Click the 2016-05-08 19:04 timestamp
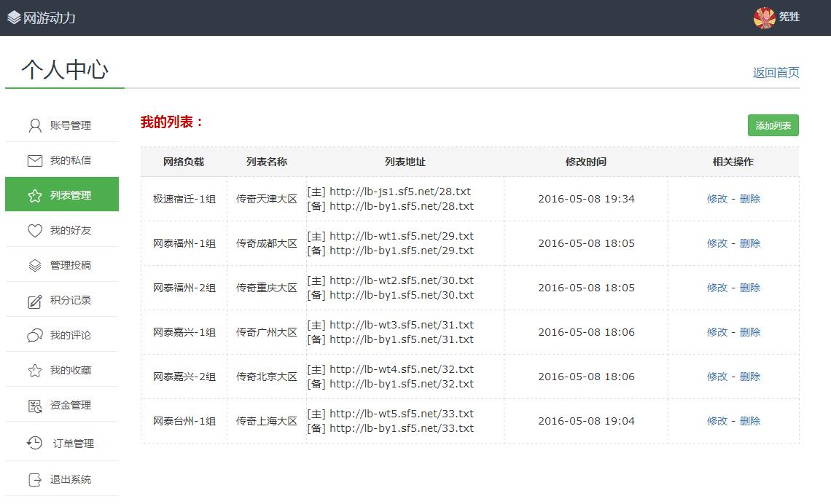Screen dimensions: 831x504 point(586,422)
